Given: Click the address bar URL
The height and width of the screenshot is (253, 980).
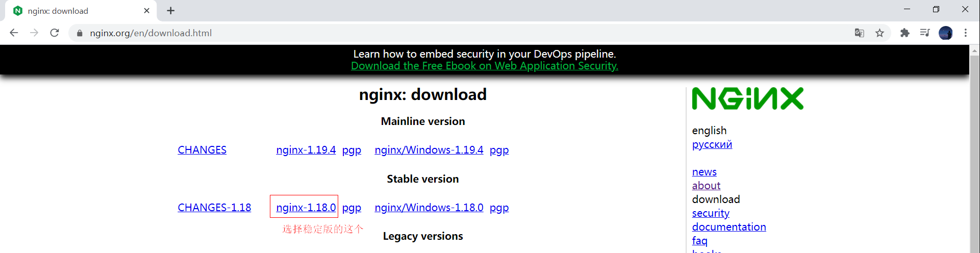Looking at the screenshot, I should point(151,33).
